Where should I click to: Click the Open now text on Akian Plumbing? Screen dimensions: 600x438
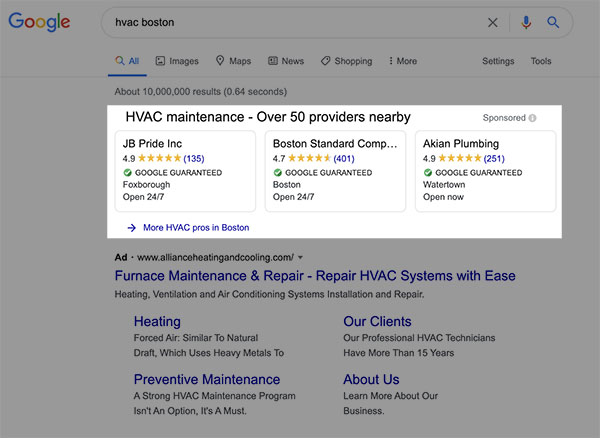443,197
